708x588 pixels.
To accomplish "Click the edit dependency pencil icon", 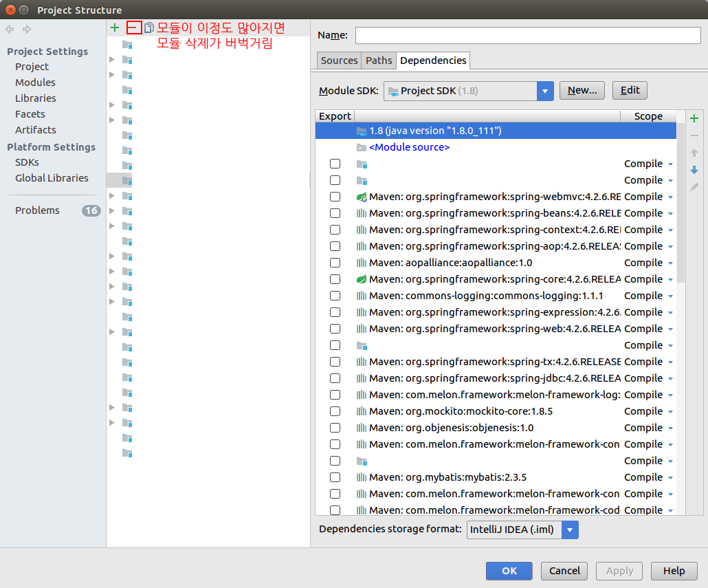I will pos(694,187).
